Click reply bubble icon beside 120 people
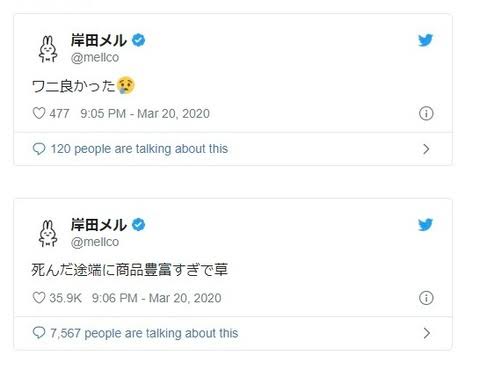 39,149
